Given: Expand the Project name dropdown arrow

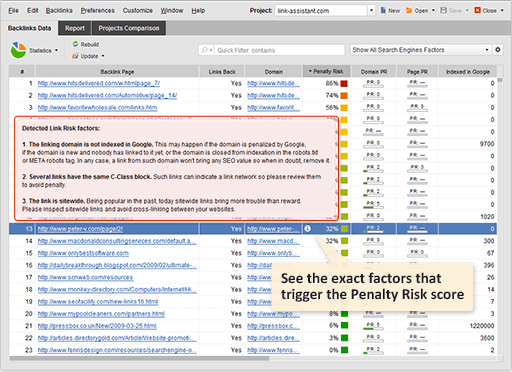Looking at the screenshot, I should tap(371, 10).
